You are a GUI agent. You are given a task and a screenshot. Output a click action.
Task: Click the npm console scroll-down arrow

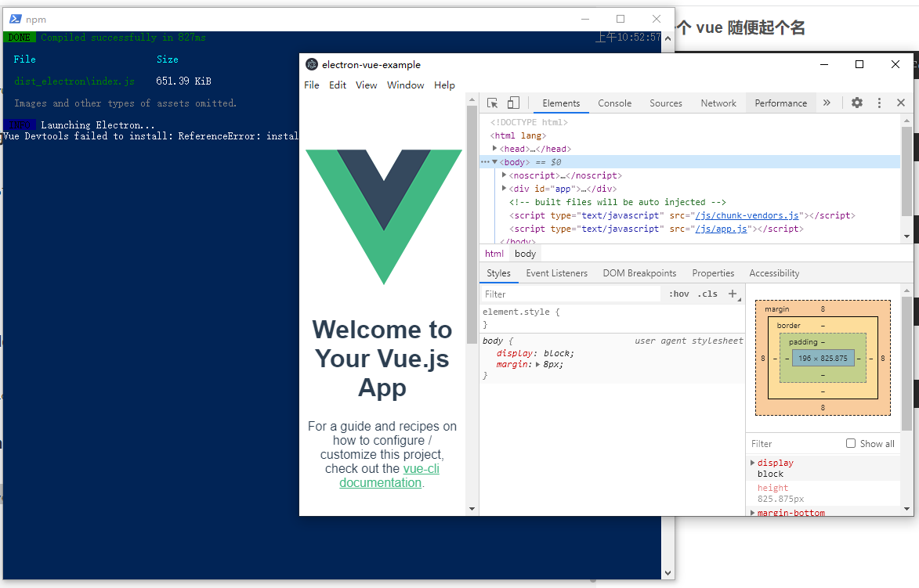coord(668,573)
